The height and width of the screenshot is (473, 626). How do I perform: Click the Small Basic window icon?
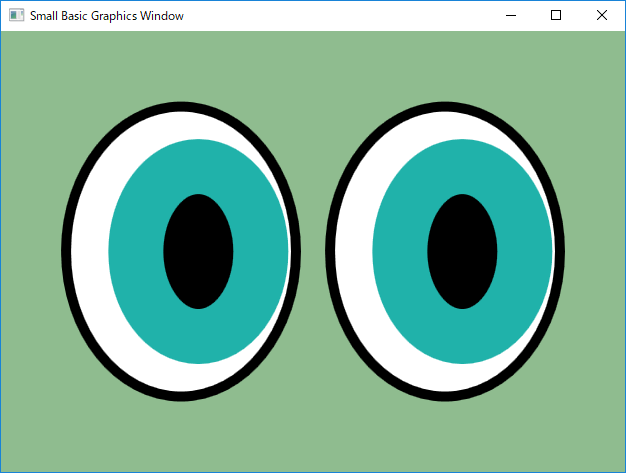tap(16, 16)
